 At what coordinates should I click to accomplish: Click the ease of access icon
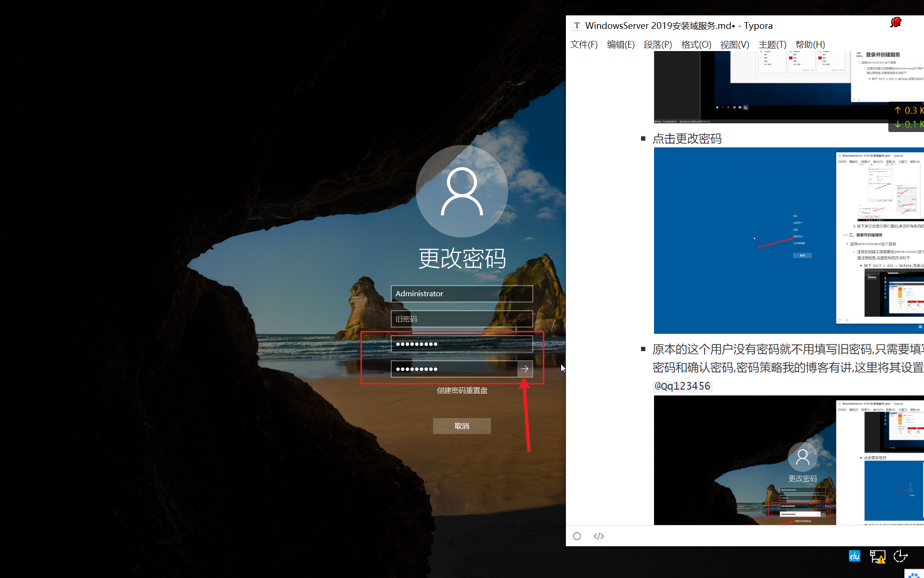(x=900, y=556)
